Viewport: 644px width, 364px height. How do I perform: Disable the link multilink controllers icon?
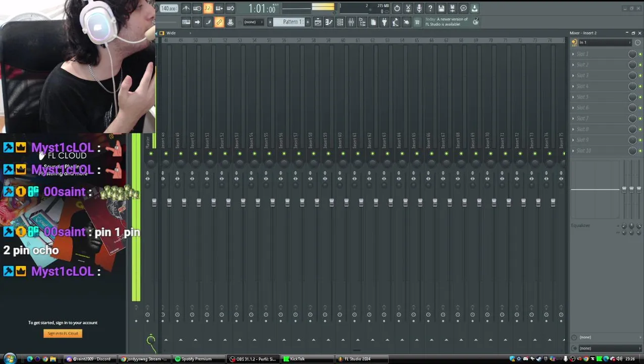[x=219, y=22]
